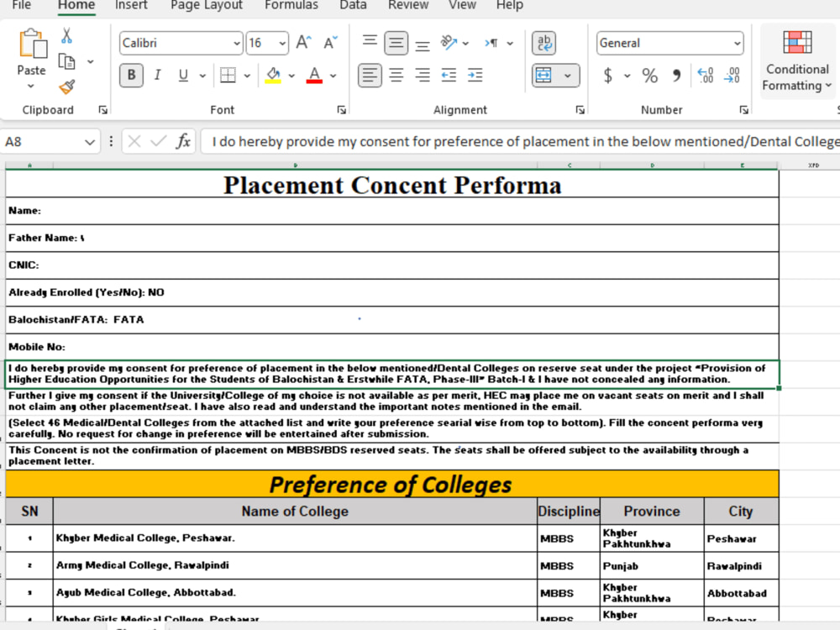Switch to the View tab
The image size is (840, 630).
tap(462, 5)
